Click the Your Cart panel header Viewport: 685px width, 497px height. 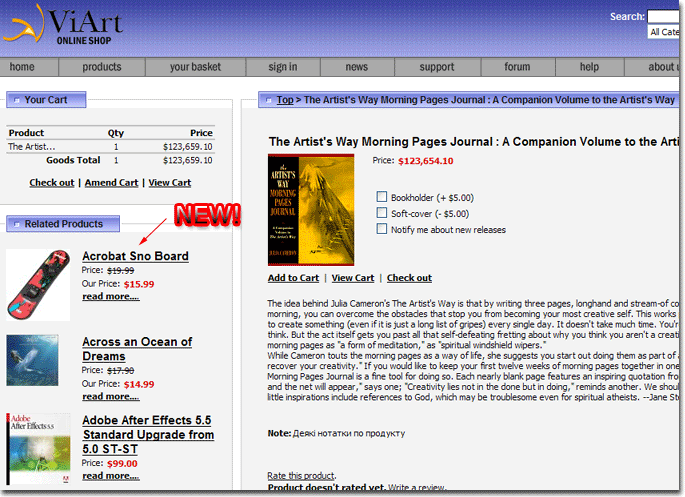[46, 100]
